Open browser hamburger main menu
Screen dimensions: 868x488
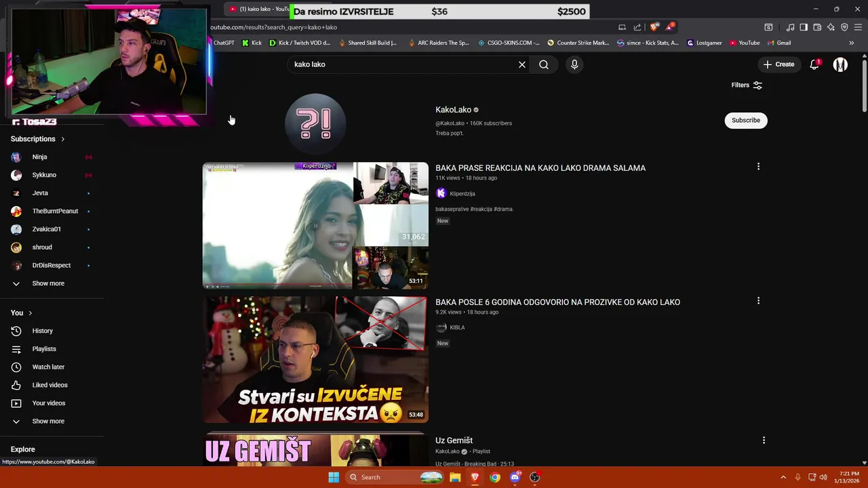[x=858, y=27]
